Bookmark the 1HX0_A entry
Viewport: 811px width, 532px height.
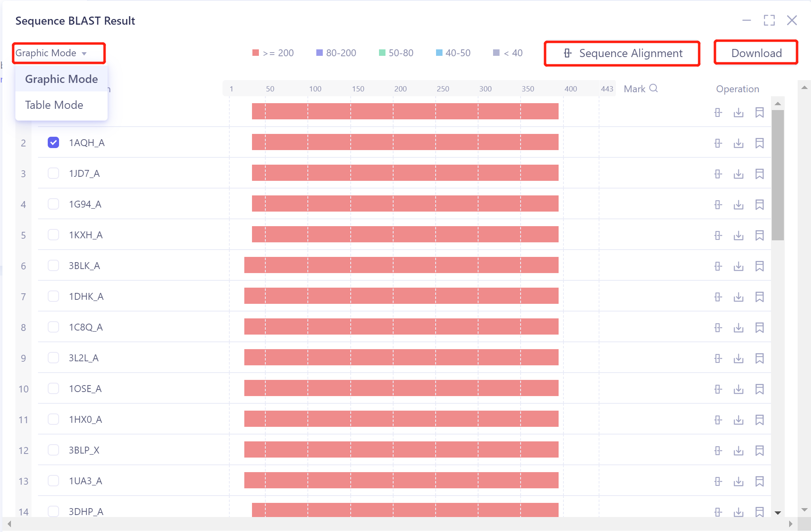pos(759,420)
